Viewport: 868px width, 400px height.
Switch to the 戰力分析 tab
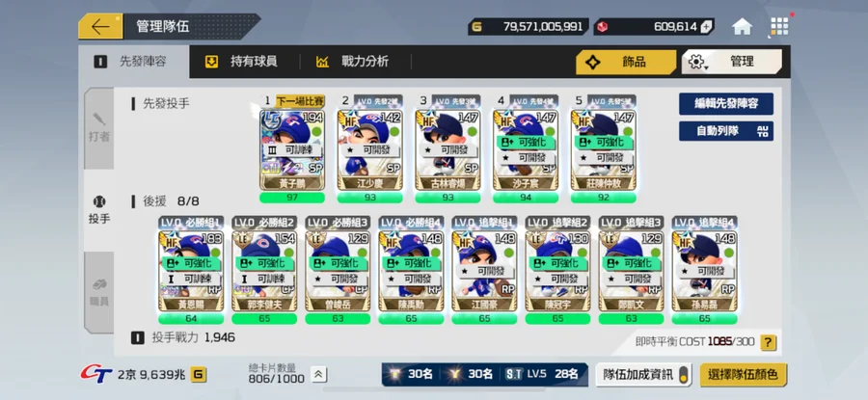[x=352, y=62]
